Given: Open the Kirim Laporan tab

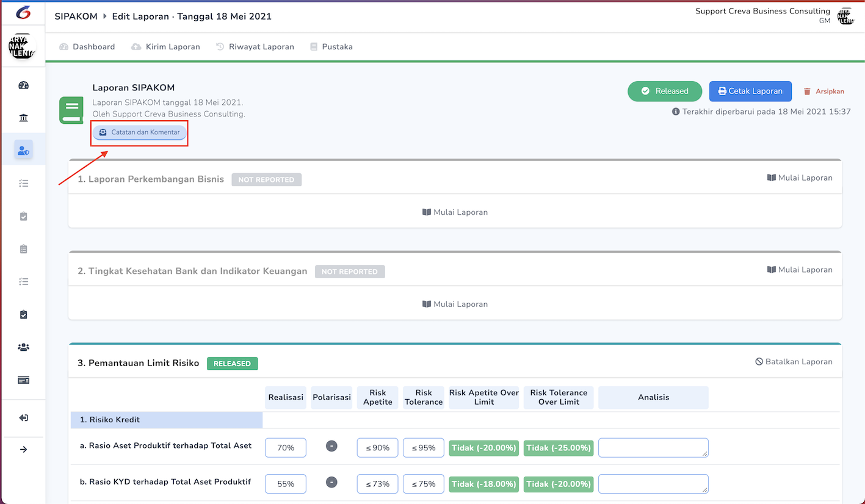Looking at the screenshot, I should 166,46.
